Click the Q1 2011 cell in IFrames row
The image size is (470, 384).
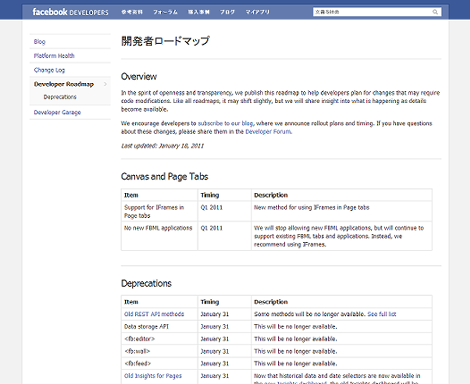pos(224,211)
